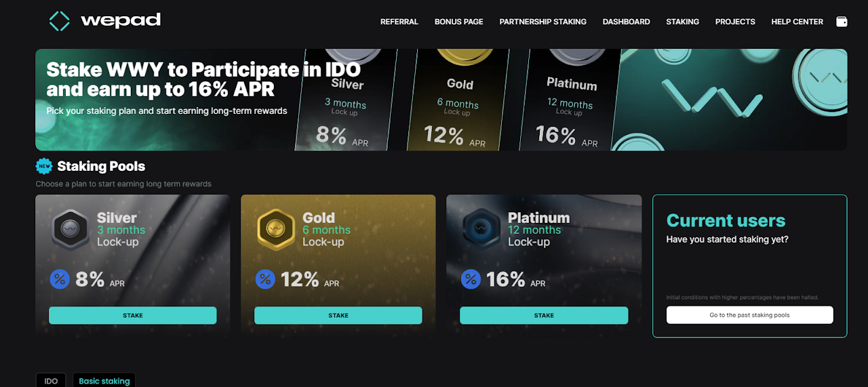Screen dimensions: 868x387
Task: Click the percent icon beside 12% APR
Action: [265, 279]
